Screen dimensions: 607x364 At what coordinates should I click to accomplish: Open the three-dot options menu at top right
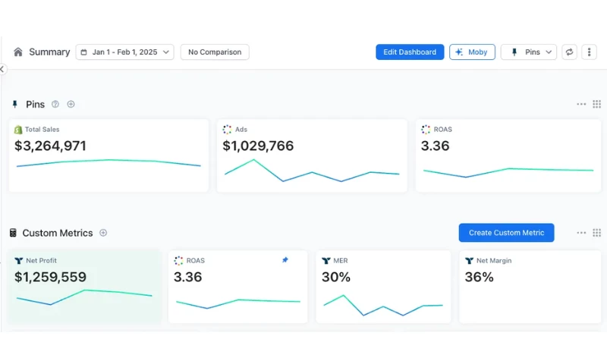coord(590,52)
